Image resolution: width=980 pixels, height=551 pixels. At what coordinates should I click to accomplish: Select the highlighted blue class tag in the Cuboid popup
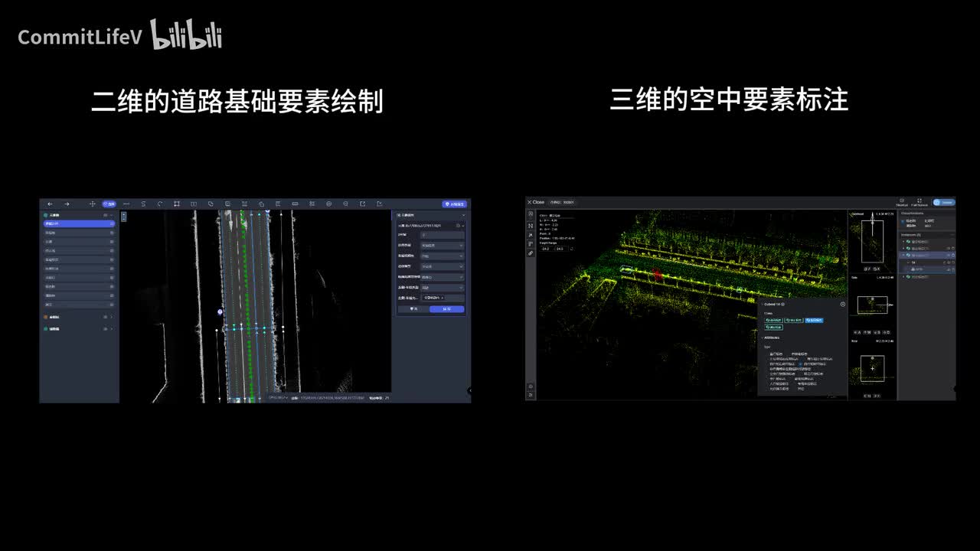tap(814, 320)
